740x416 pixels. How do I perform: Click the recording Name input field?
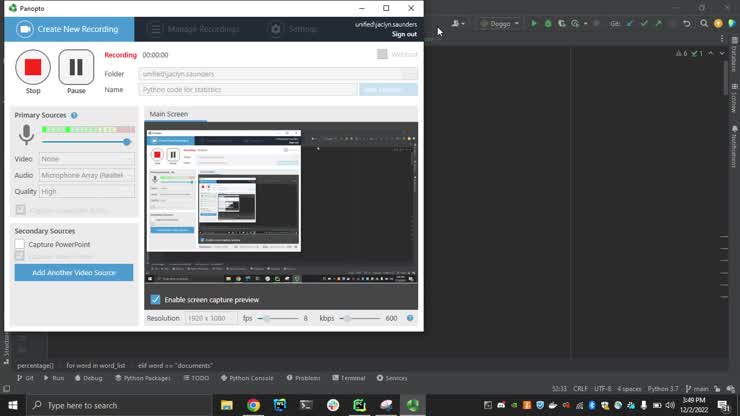pos(248,90)
